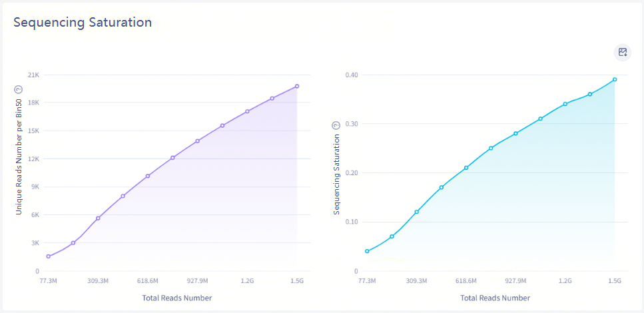644x313 pixels.
Task: Select purple curve data point at 77.3M
Action: pyautogui.click(x=49, y=256)
